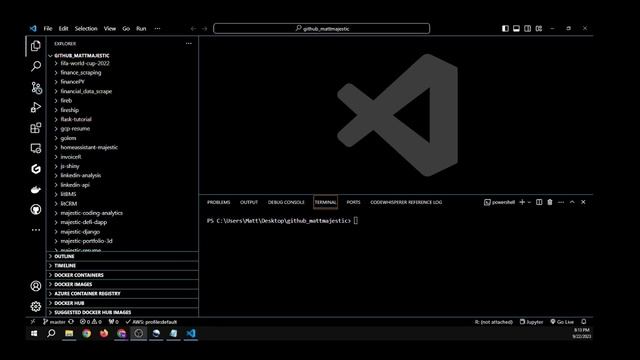The image size is (640, 360).
Task: Open the View menu
Action: (x=110, y=29)
